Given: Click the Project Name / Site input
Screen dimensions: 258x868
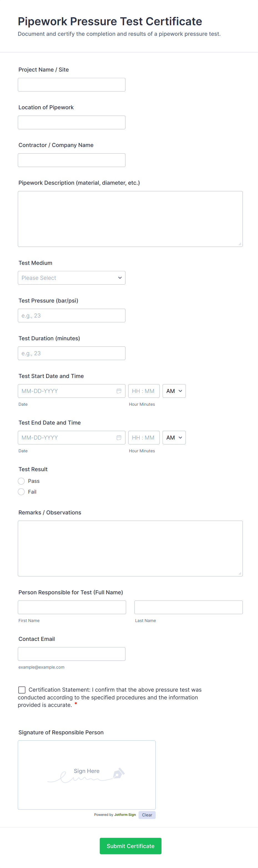Looking at the screenshot, I should coord(72,84).
